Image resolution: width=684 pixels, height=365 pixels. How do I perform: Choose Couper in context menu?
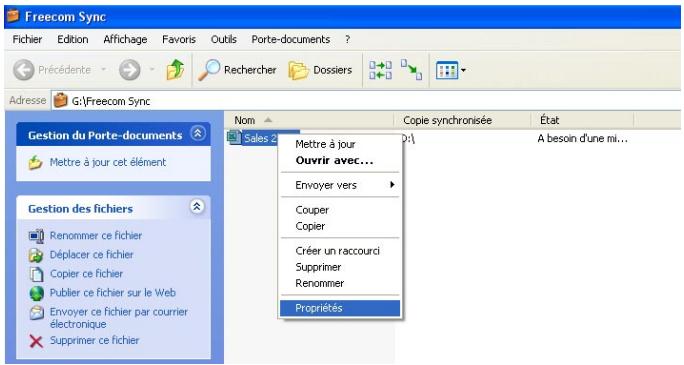(340, 210)
